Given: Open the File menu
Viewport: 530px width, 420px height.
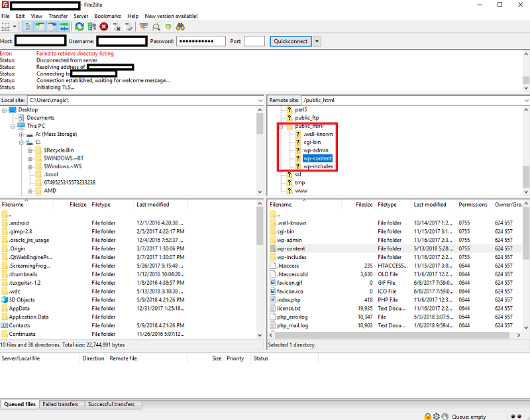Looking at the screenshot, I should pos(5,16).
